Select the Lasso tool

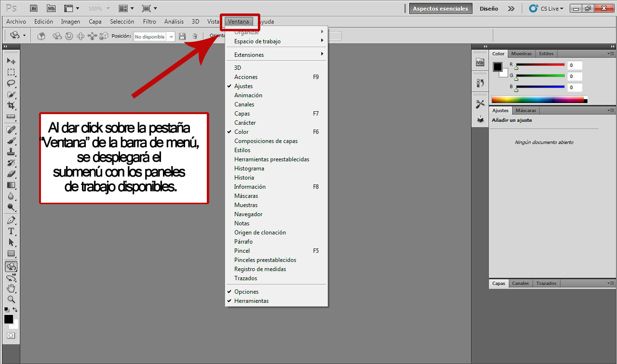(x=11, y=83)
